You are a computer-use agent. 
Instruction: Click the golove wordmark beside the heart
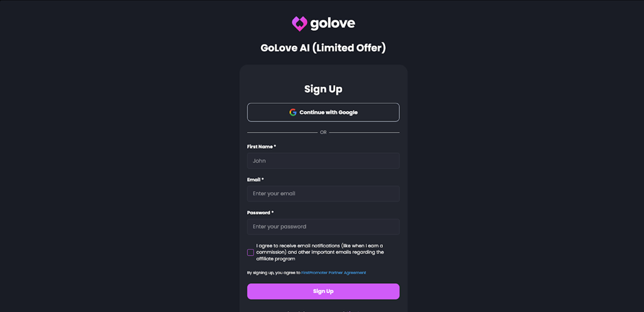(333, 24)
